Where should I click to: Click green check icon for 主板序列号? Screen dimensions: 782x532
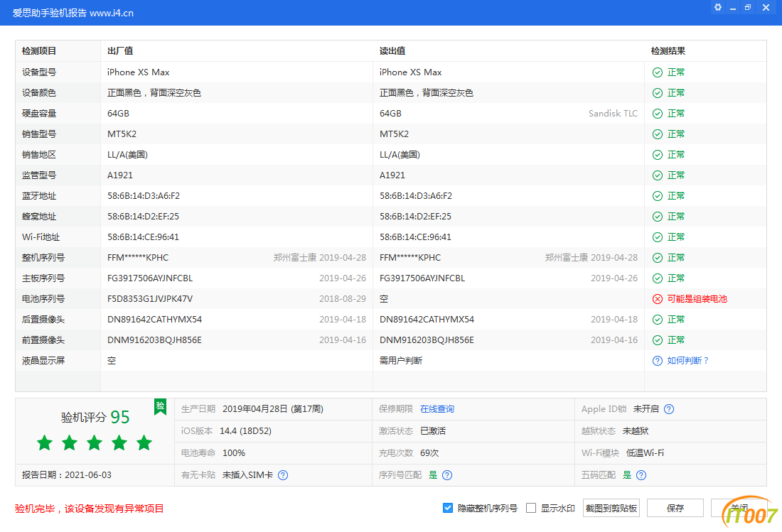click(x=658, y=278)
